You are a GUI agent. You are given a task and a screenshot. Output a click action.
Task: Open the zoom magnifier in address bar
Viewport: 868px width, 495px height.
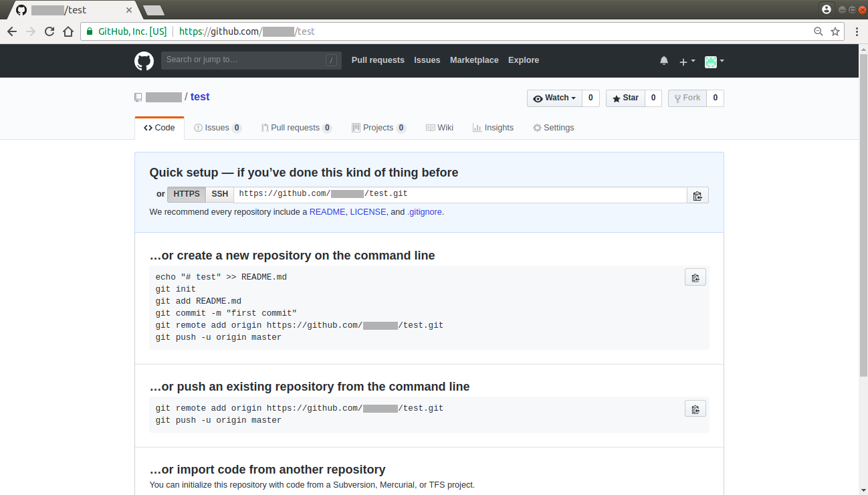pyautogui.click(x=818, y=31)
